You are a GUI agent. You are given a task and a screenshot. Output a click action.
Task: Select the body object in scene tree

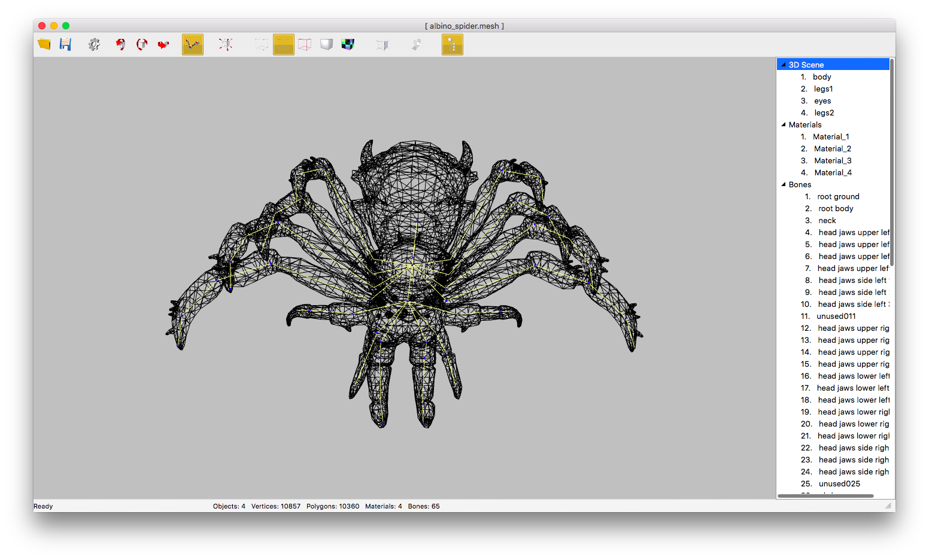[x=821, y=77]
